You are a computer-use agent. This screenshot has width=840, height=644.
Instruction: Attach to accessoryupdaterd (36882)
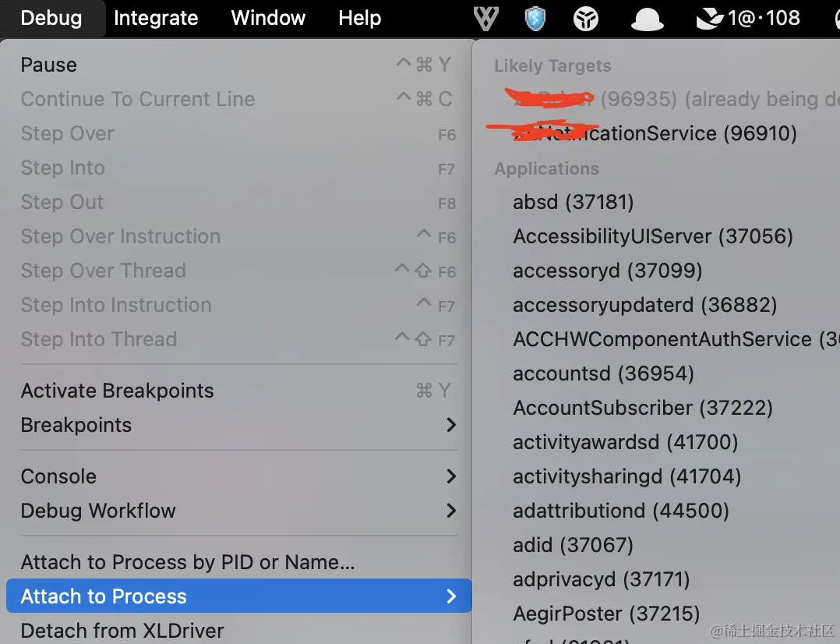(657, 305)
